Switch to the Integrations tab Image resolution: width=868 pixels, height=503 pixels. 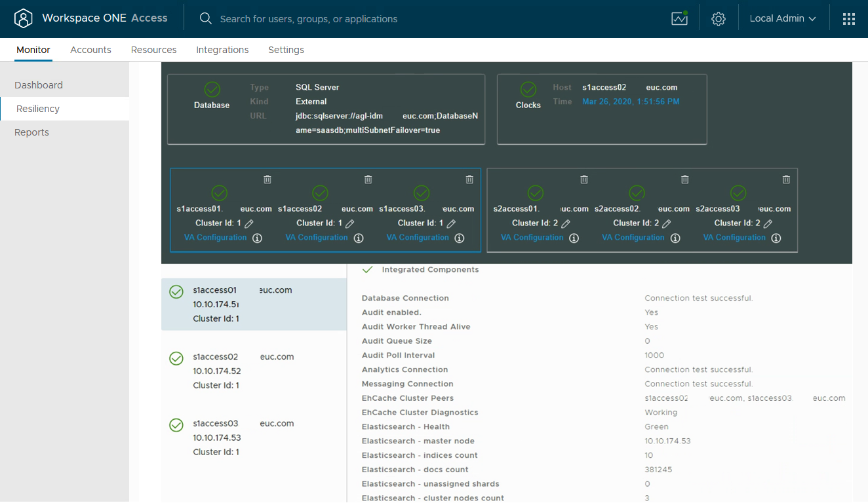[222, 50]
